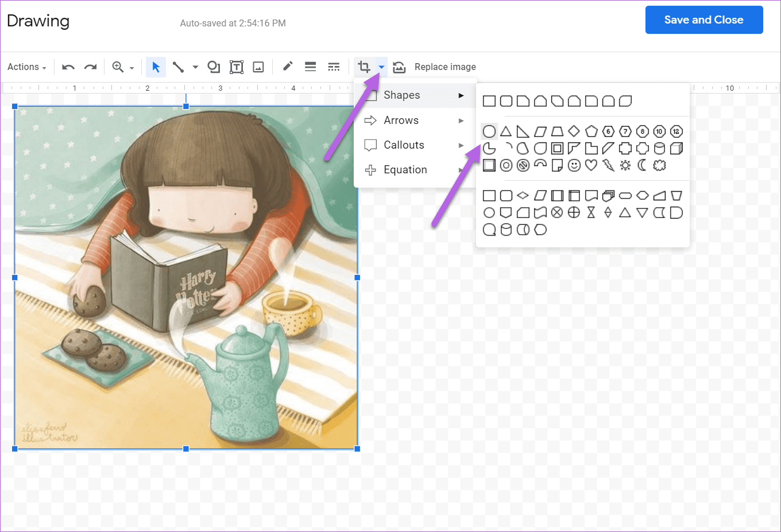Pick the bevel shape

pyautogui.click(x=489, y=166)
